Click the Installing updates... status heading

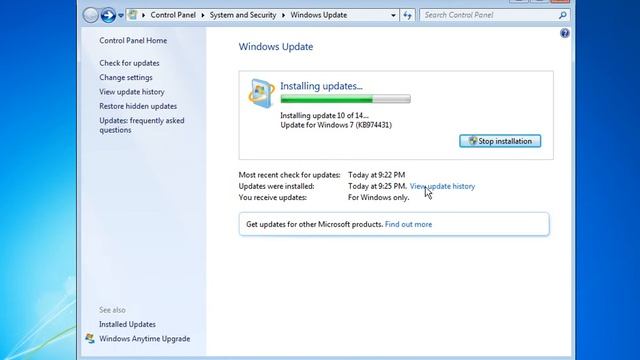[x=321, y=86]
